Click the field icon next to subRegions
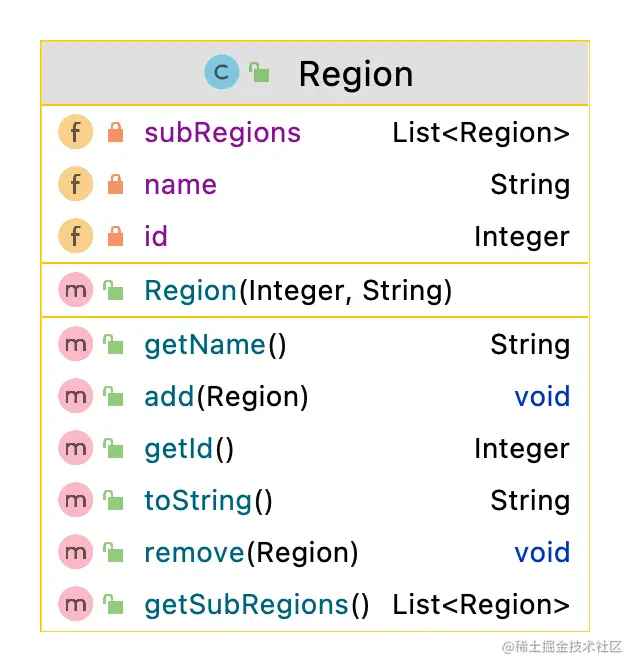Screen dimensions: 640x672 (x=76, y=132)
